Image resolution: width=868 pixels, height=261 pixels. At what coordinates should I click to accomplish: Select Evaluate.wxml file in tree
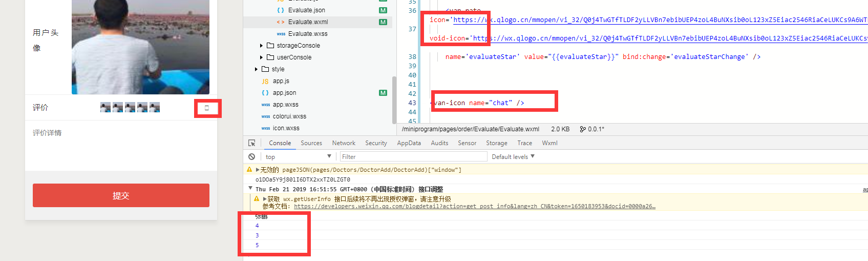(308, 22)
